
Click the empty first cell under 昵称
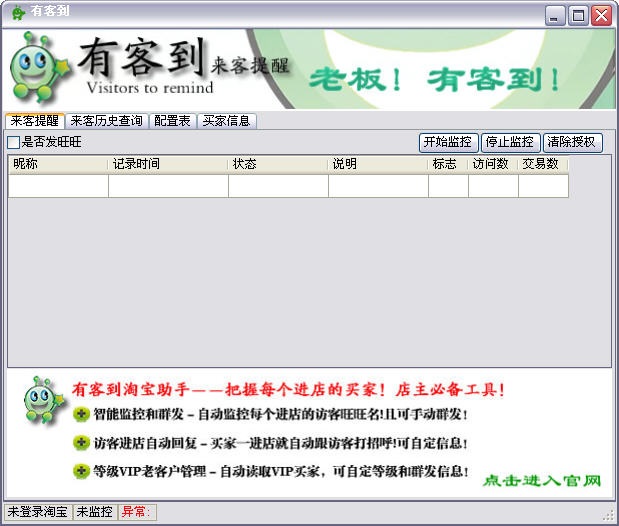pos(58,186)
